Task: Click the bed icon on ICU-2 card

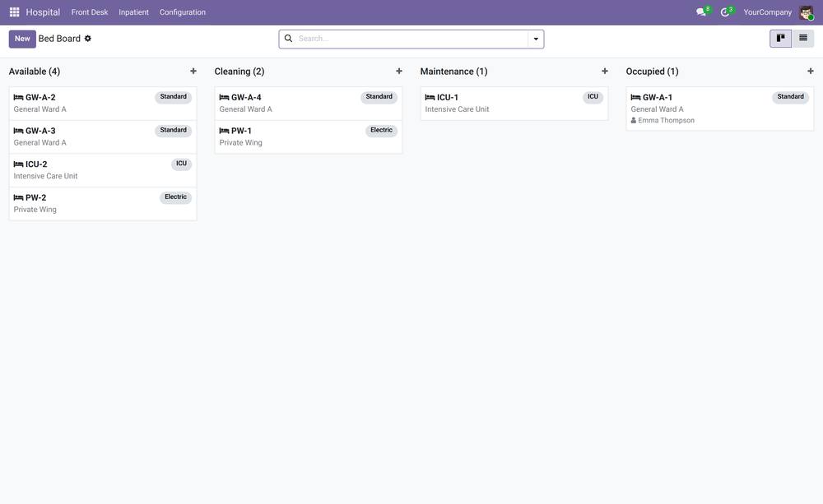Action: point(18,164)
